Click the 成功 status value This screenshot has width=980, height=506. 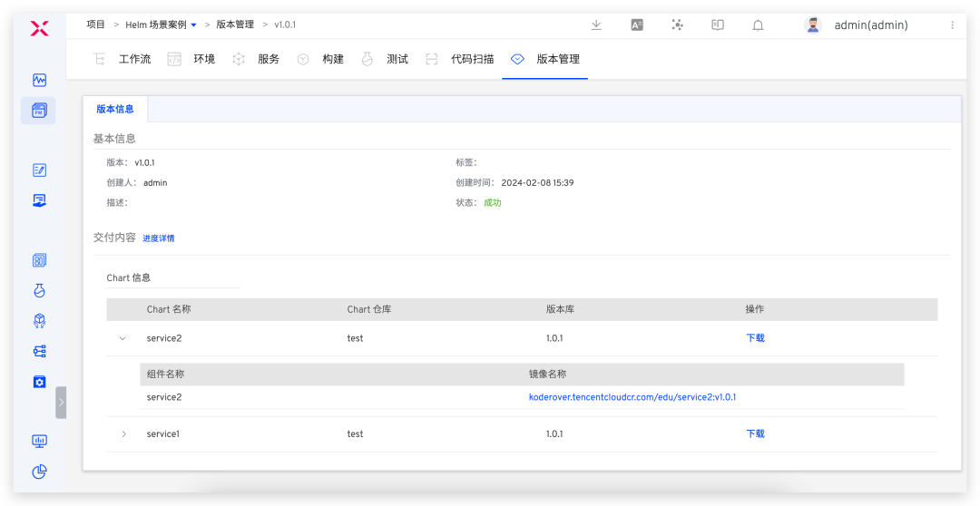pyautogui.click(x=493, y=203)
